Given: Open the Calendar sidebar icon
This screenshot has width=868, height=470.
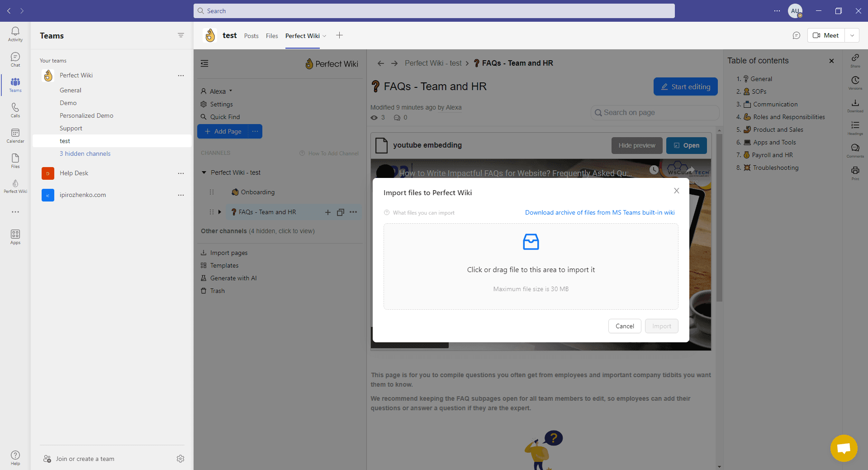Looking at the screenshot, I should (15, 135).
